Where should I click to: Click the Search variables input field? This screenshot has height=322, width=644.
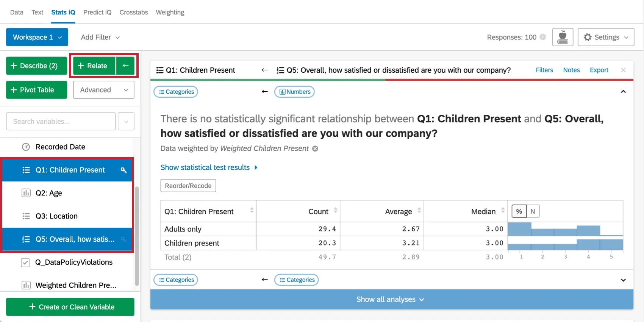pos(60,121)
